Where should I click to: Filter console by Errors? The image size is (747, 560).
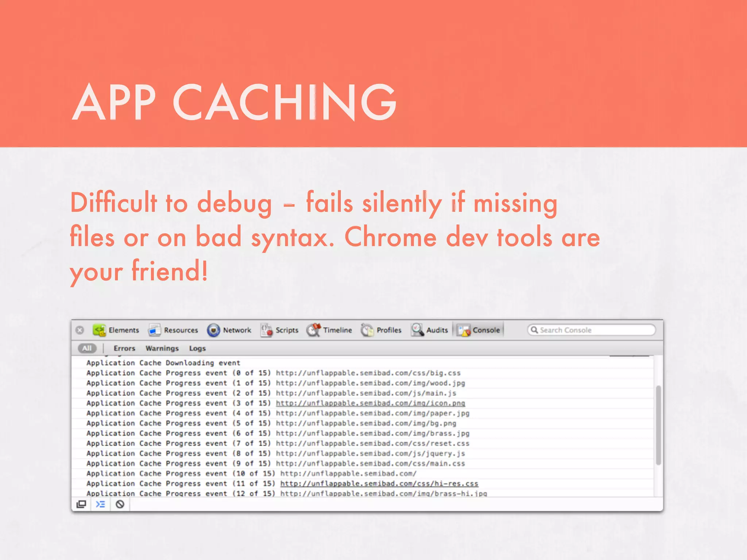coord(124,348)
